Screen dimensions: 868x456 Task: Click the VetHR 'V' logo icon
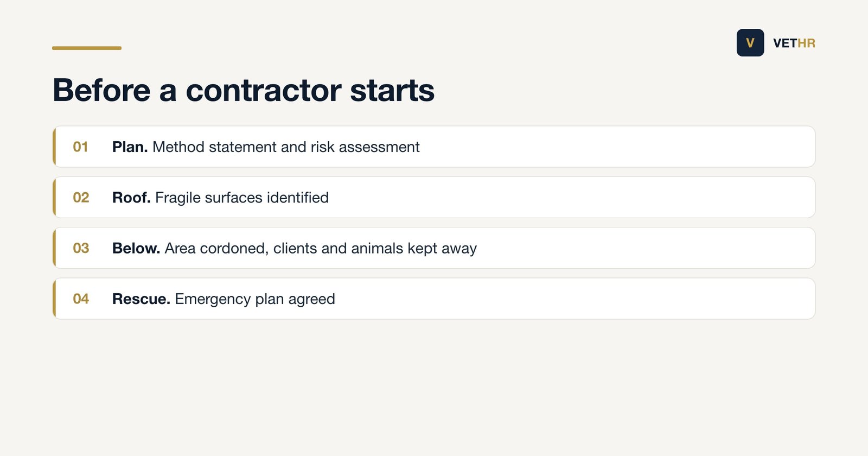click(750, 43)
